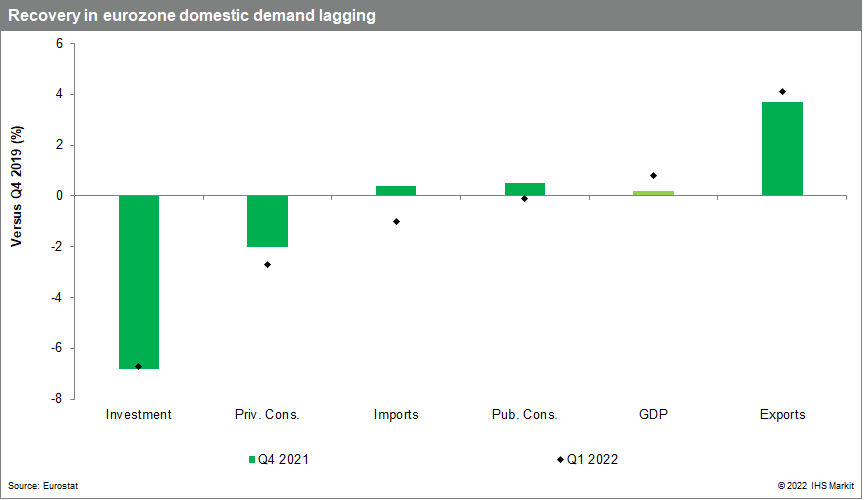
Task: Click the Imports Q1 2022 diamond marker
Action: click(396, 221)
